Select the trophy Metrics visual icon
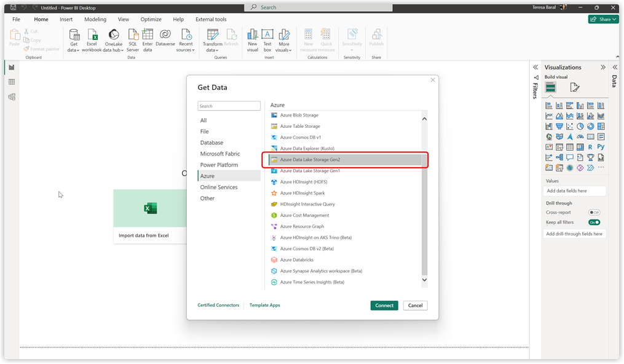Screen dimensions: 624x364 pyautogui.click(x=591, y=157)
